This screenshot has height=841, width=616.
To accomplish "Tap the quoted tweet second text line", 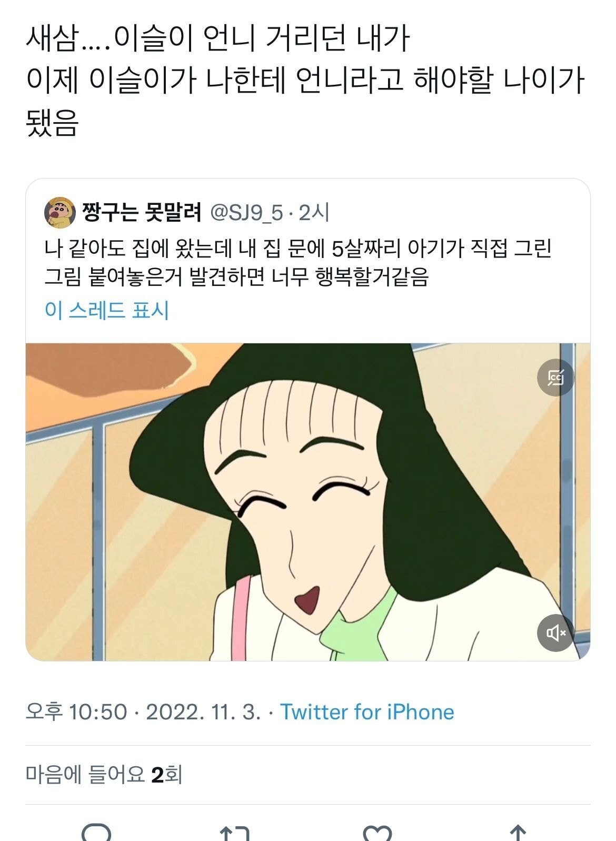I will point(236,276).
